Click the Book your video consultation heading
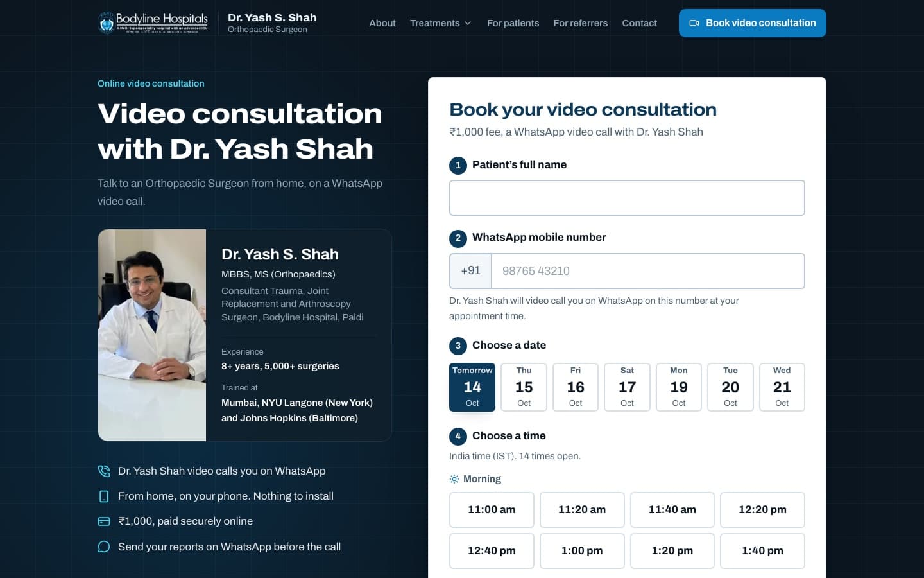 [583, 109]
